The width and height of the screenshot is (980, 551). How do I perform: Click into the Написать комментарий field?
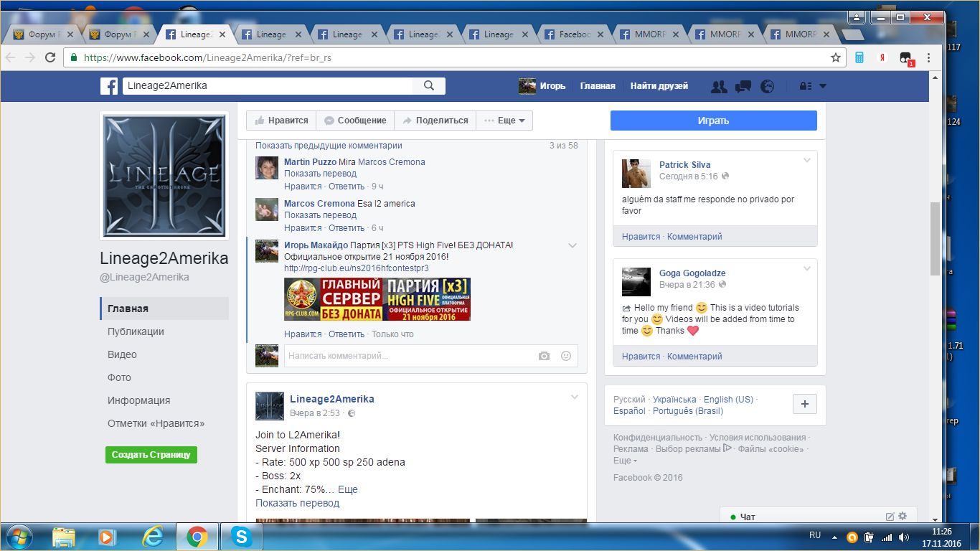[409, 356]
